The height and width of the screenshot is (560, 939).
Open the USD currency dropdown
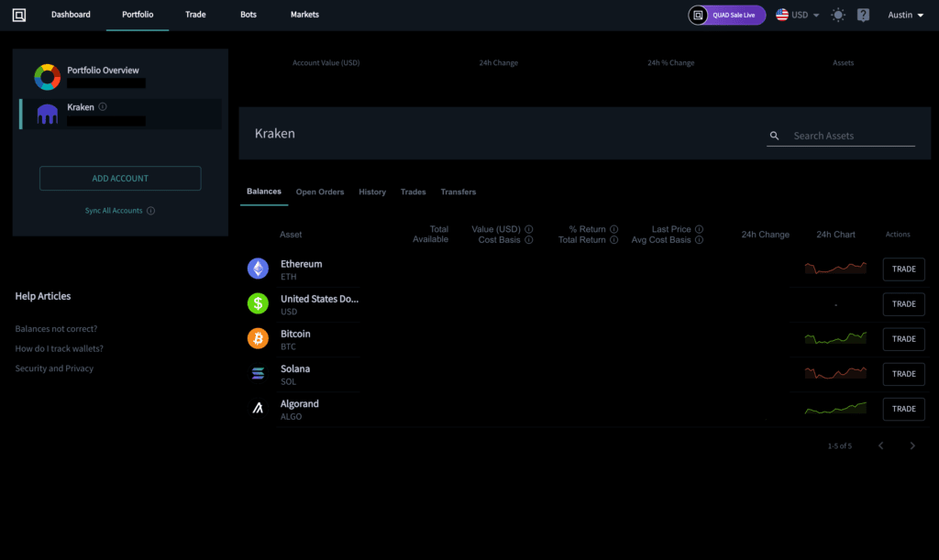tap(798, 15)
